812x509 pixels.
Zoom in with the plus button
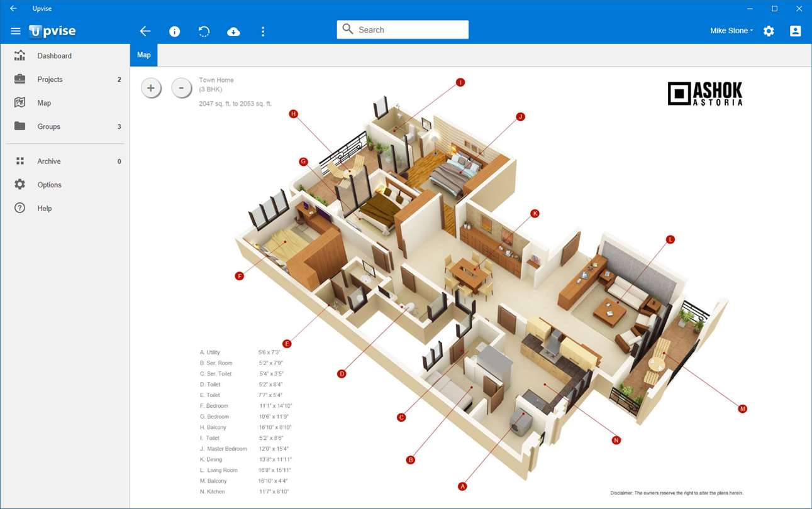coord(151,88)
